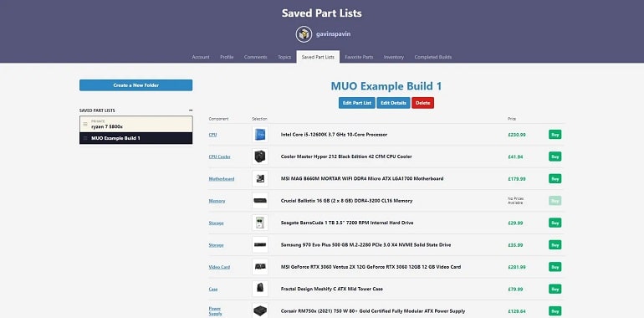Switch to the Favorite Parts tab
The image size is (644, 318).
click(359, 57)
